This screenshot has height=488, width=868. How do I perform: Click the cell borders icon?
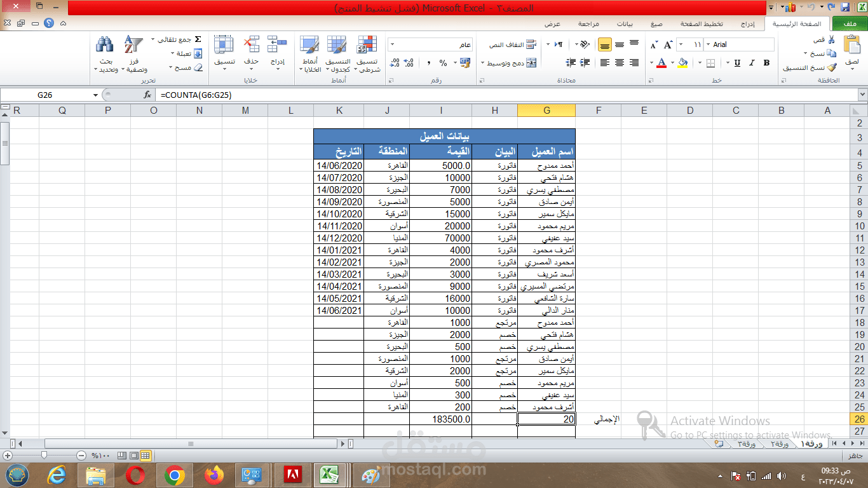(710, 63)
